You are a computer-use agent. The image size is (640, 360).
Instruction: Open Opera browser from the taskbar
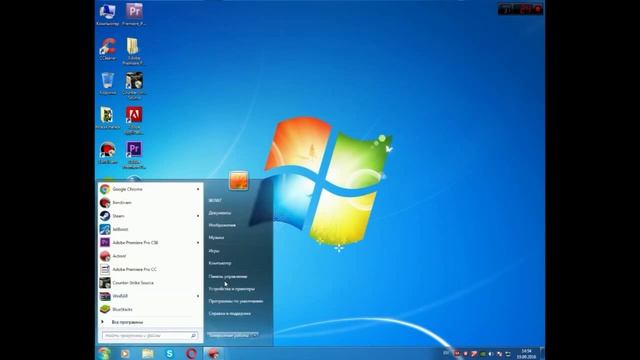tap(191, 353)
